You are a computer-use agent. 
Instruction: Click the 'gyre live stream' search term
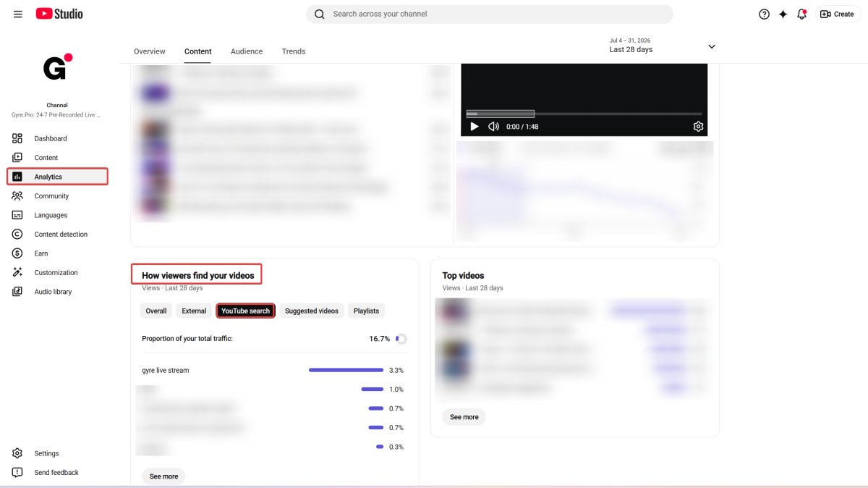coord(166,370)
